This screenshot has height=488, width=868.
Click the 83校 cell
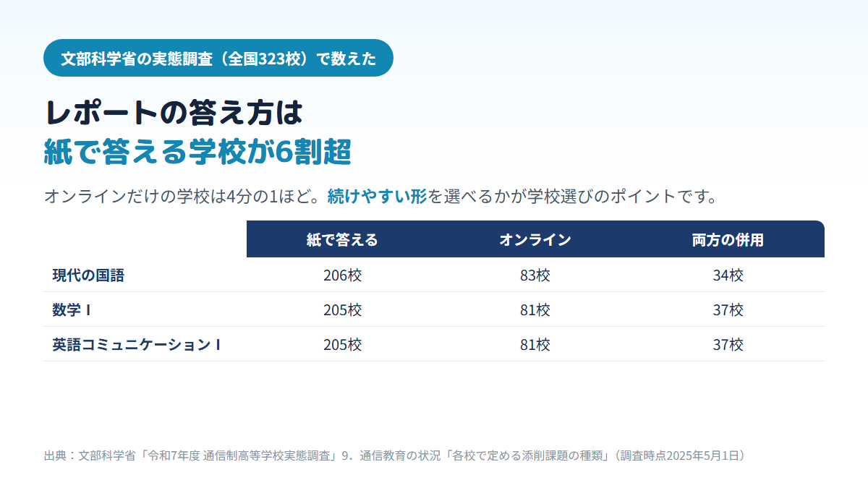(x=535, y=275)
